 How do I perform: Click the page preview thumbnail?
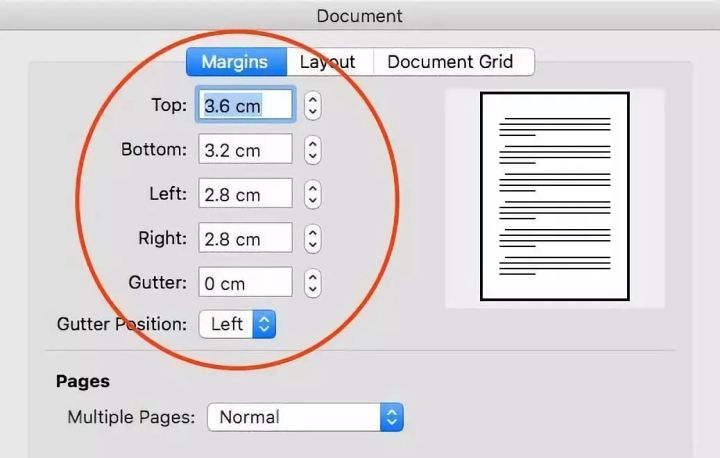[555, 197]
